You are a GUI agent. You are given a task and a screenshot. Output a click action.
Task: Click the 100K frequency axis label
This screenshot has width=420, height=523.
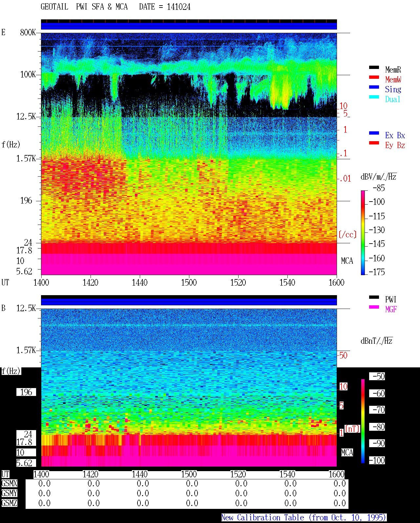[28, 75]
